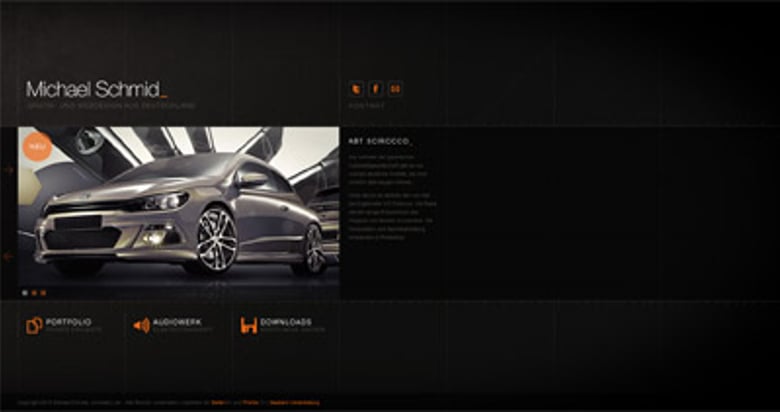The height and width of the screenshot is (412, 780).
Task: Open the Facebook social icon
Action: click(376, 89)
